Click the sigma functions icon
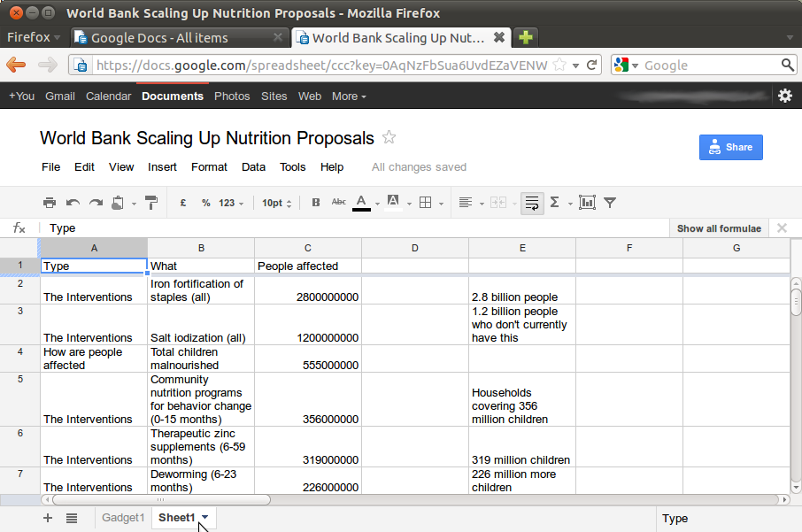 (x=554, y=203)
